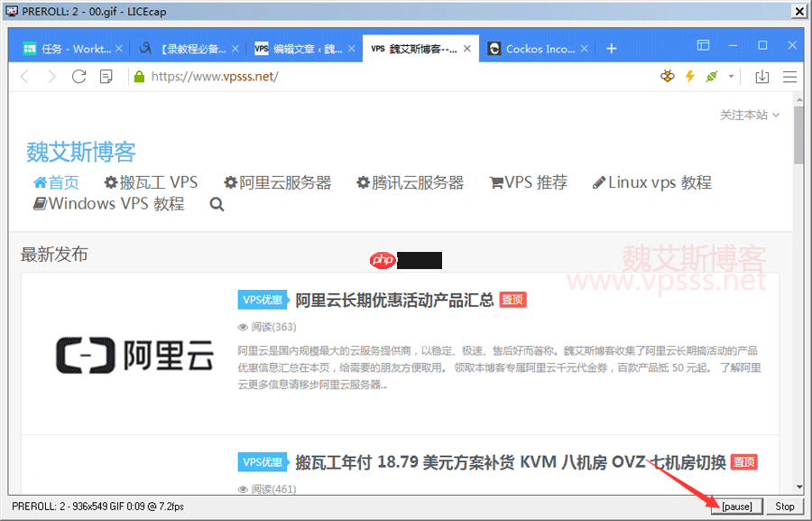Open the 搬瓦工 VPS menu

coord(151,181)
